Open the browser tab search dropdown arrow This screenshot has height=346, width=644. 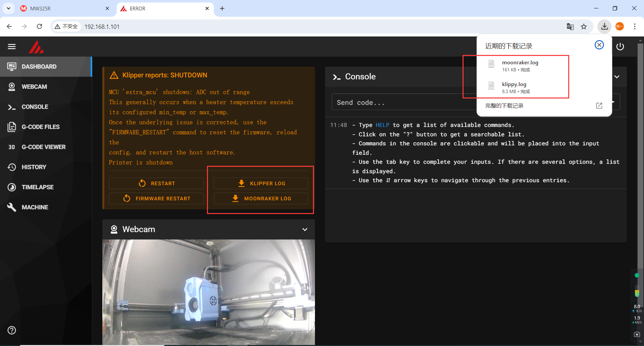click(8, 8)
